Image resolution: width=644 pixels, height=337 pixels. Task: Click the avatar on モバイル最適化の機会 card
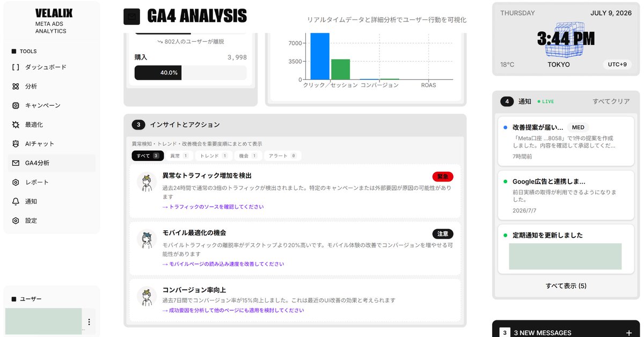pos(147,239)
